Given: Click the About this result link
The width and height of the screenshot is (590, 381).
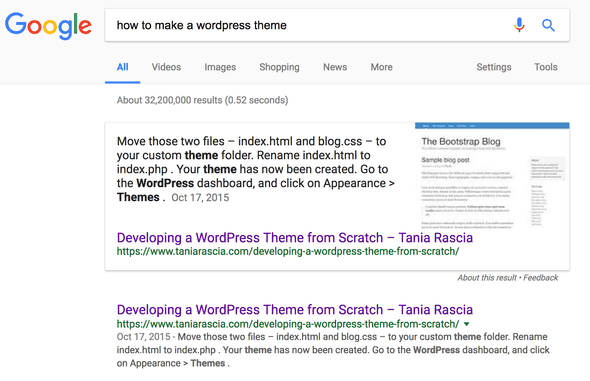Looking at the screenshot, I should point(487,278).
